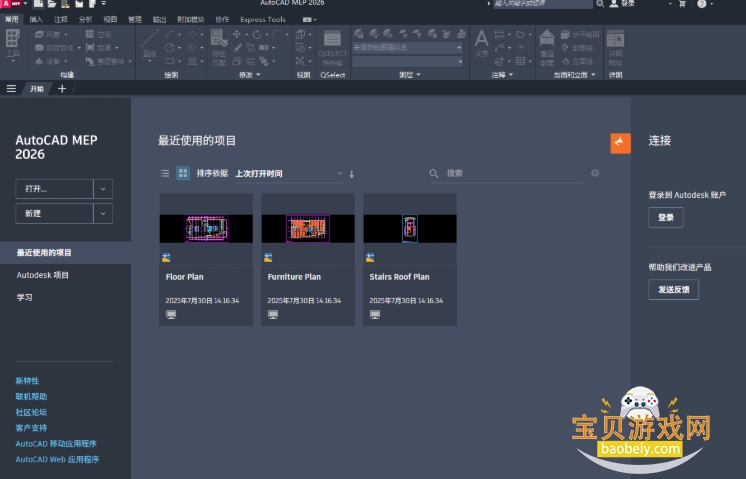Switch recent items to grid view
746x479 pixels.
183,173
